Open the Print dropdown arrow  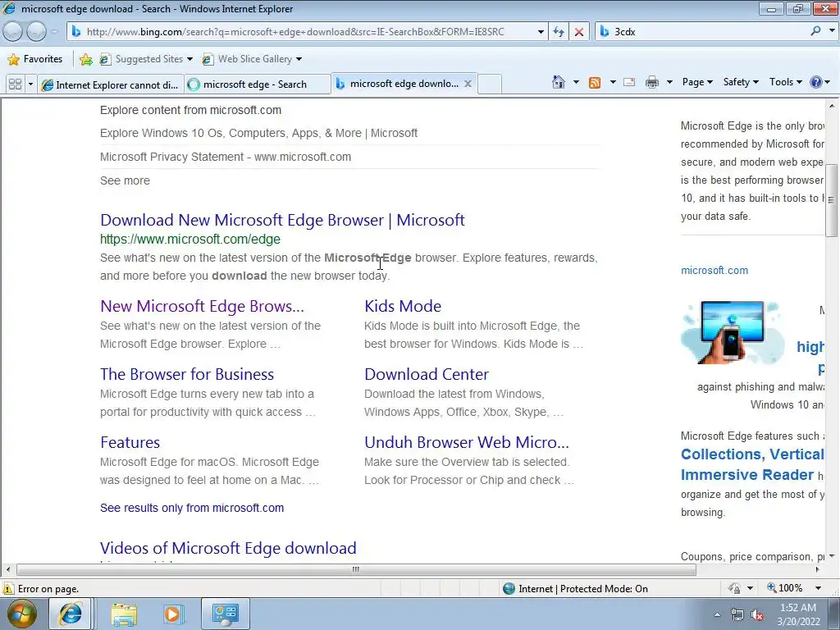point(669,82)
